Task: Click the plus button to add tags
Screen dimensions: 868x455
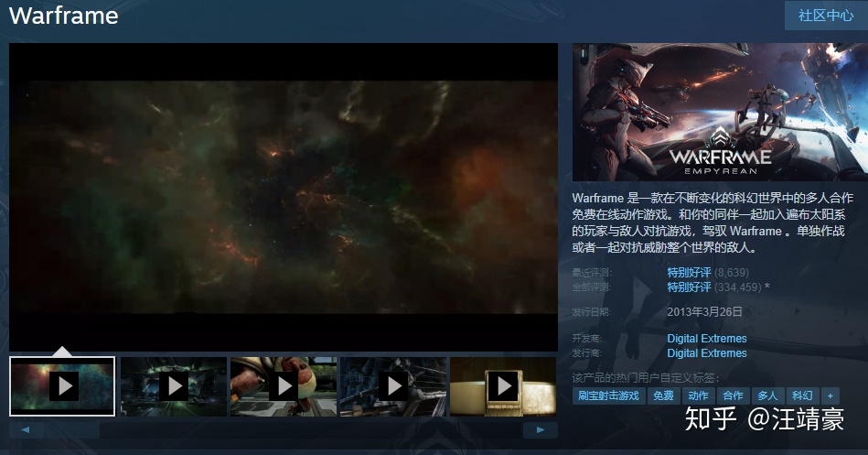Action: click(x=830, y=395)
